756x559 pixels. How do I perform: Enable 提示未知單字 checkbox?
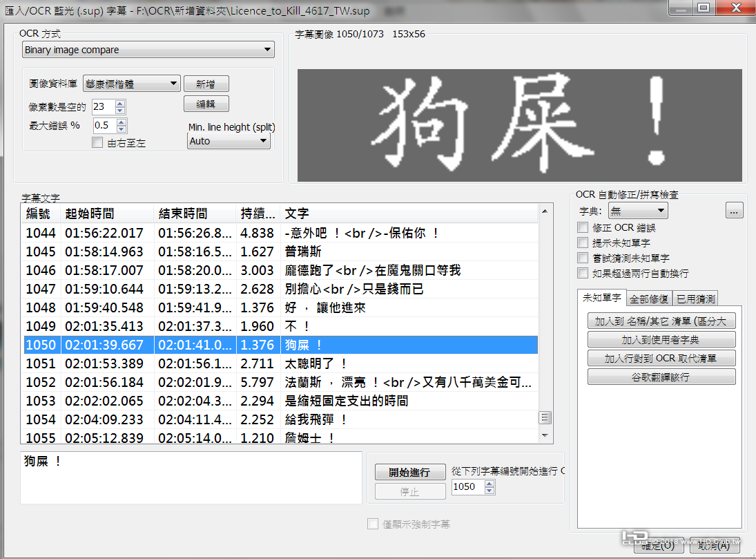pos(583,243)
